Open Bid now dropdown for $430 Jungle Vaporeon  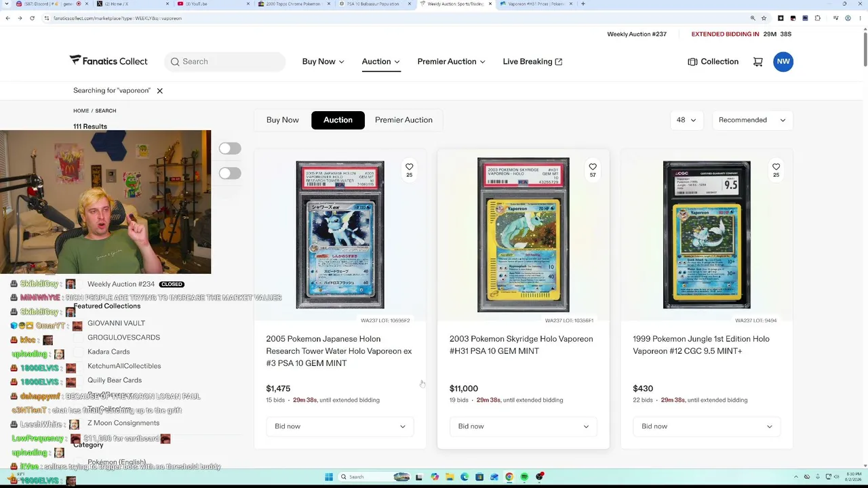[x=707, y=426]
